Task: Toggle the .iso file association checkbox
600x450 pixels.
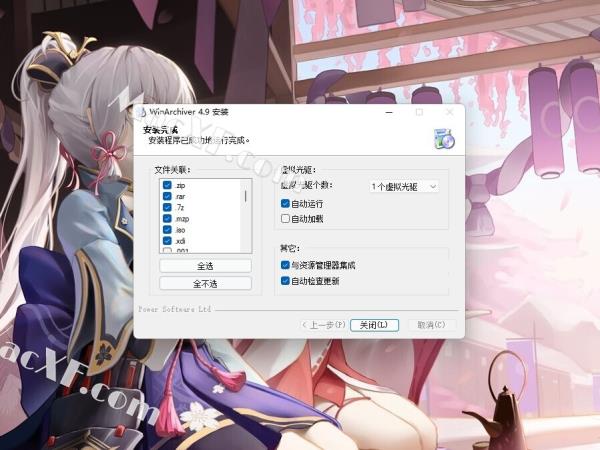Action: click(167, 229)
